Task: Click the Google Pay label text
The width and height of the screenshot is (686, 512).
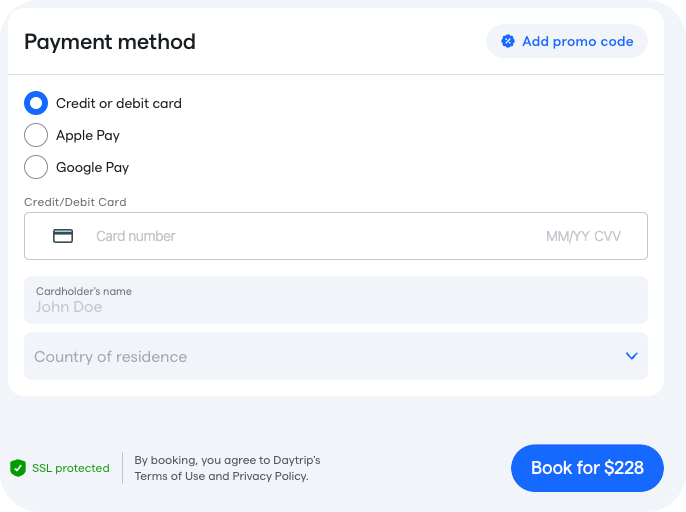Action: (x=92, y=167)
